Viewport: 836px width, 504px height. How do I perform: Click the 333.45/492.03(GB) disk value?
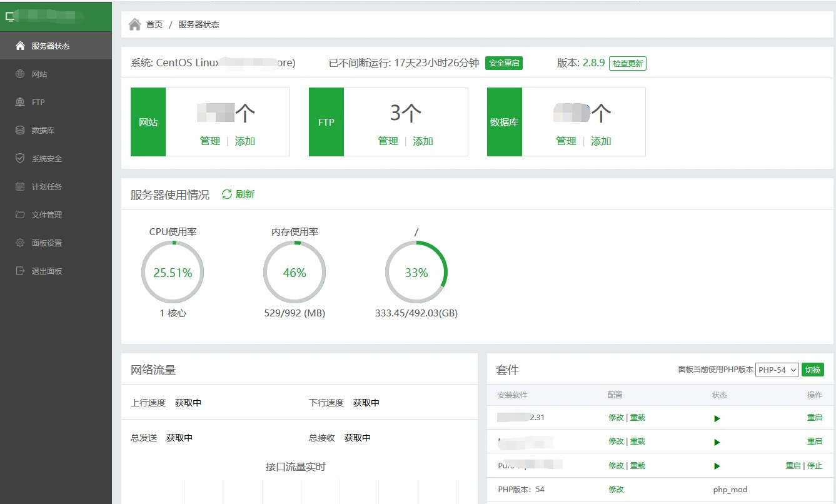coord(416,313)
